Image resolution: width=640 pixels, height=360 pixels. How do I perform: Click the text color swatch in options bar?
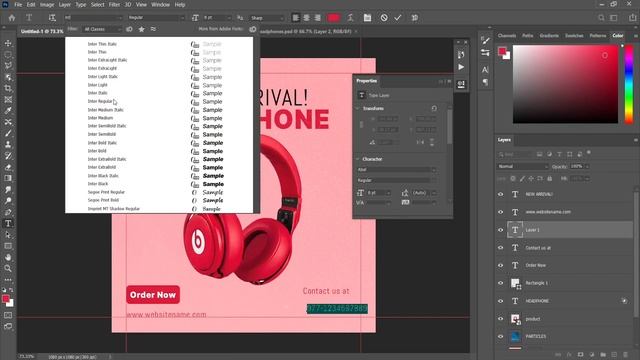(x=333, y=18)
